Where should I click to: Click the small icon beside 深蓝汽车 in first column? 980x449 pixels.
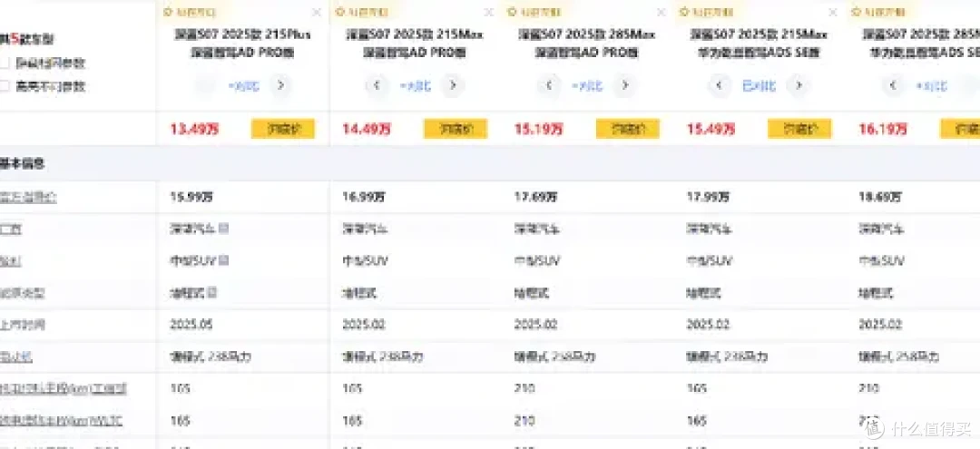224,229
